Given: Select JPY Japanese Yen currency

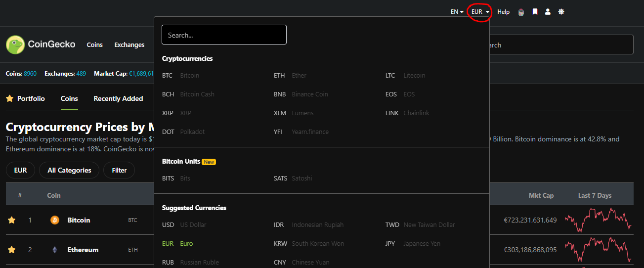Looking at the screenshot, I should point(413,244).
